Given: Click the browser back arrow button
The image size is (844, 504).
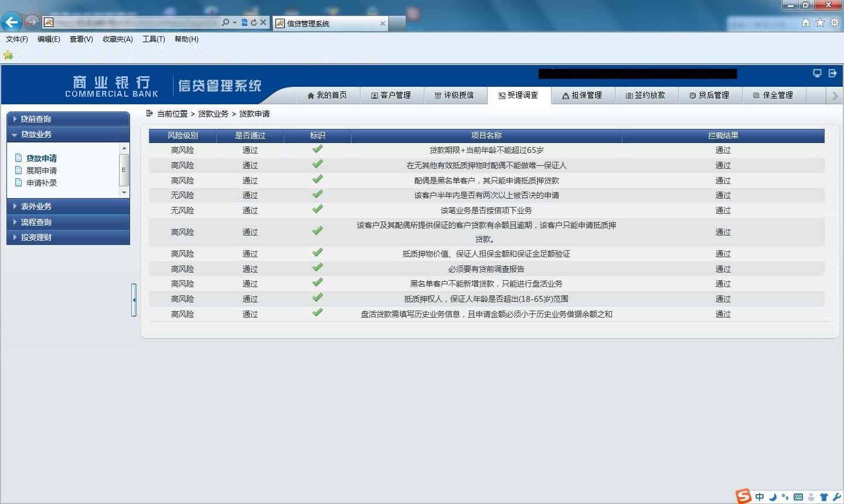Looking at the screenshot, I should tap(11, 22).
